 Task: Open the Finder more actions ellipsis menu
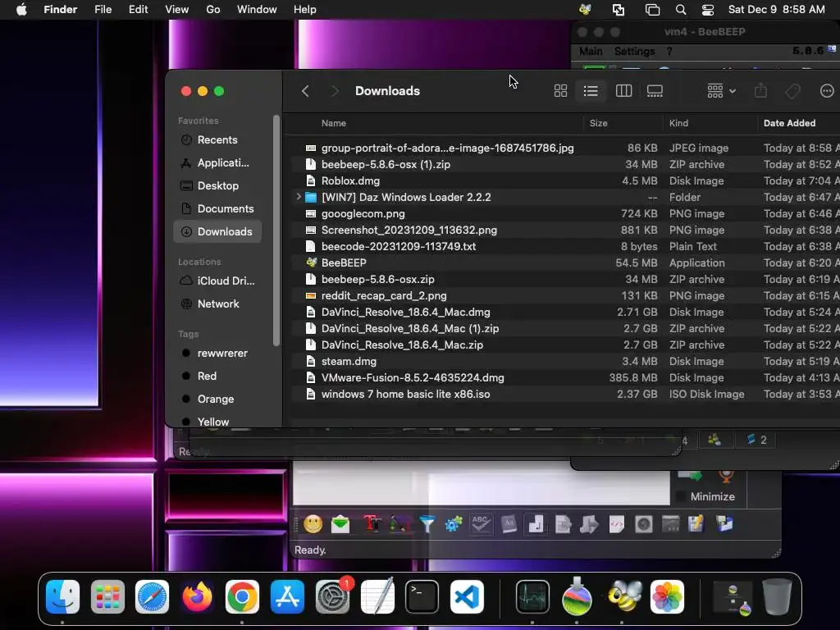coord(827,91)
